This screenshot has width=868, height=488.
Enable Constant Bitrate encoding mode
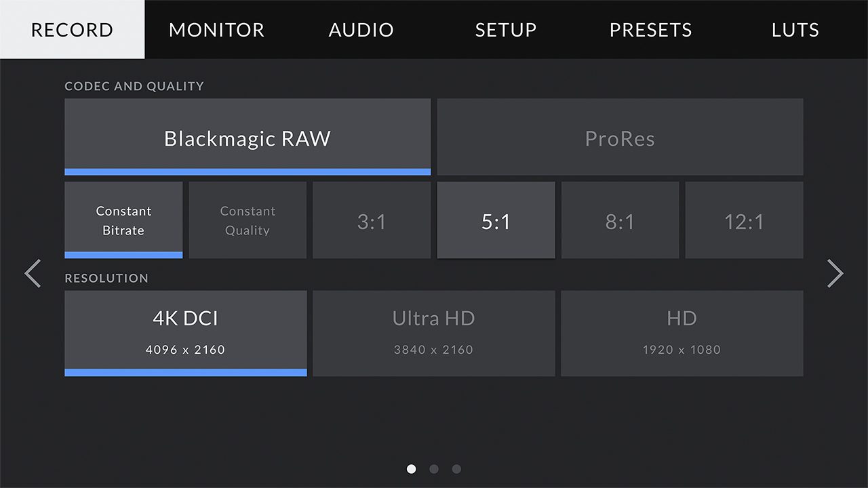[x=123, y=220]
